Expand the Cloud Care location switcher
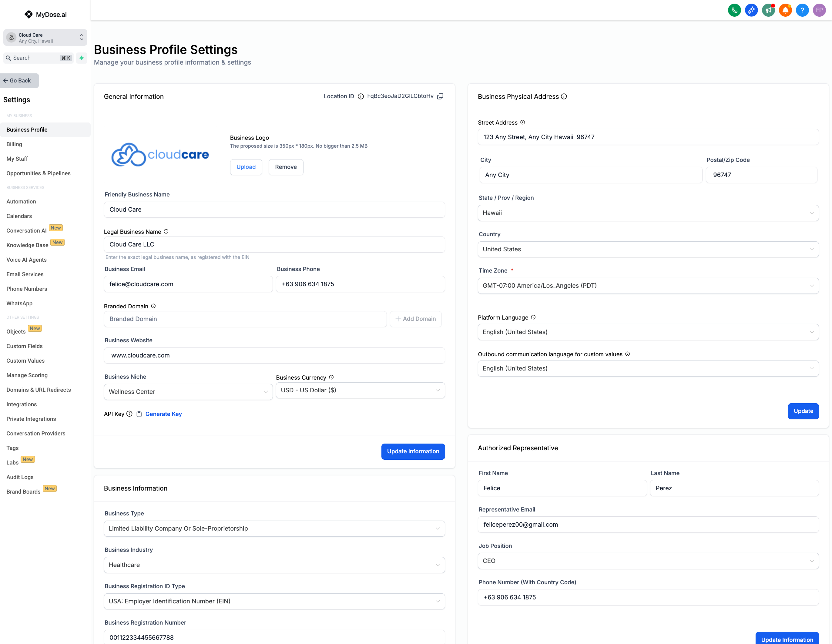 45,38
